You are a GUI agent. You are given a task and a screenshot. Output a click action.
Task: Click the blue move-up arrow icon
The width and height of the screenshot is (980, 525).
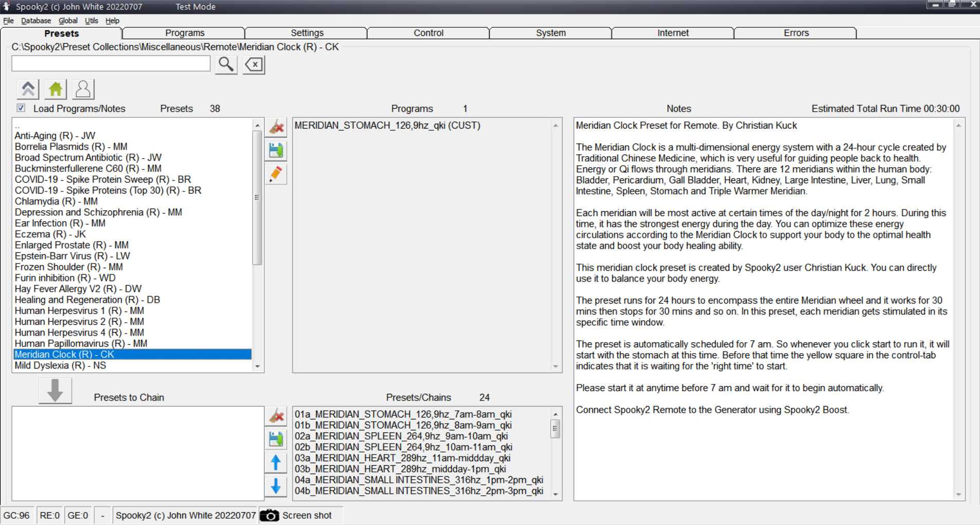pyautogui.click(x=276, y=462)
